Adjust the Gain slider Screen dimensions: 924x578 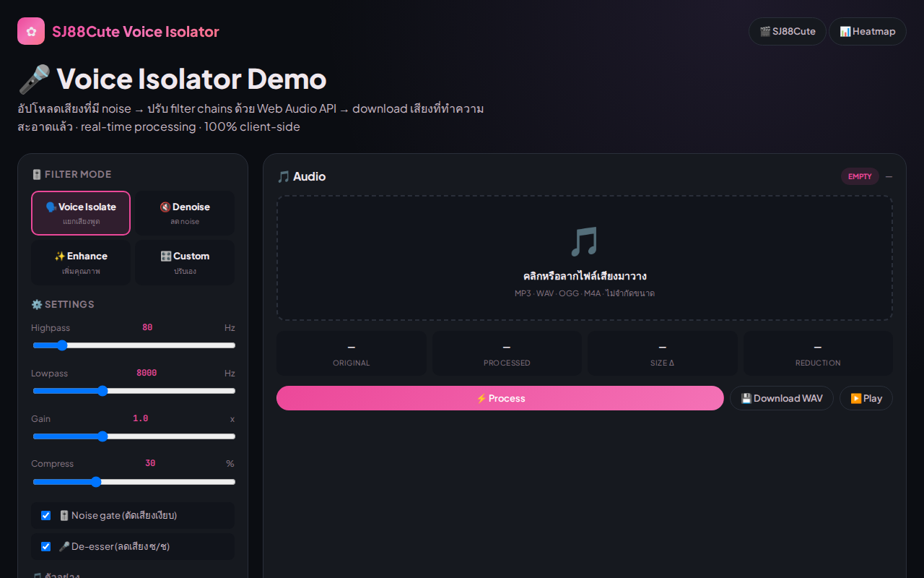pos(134,436)
